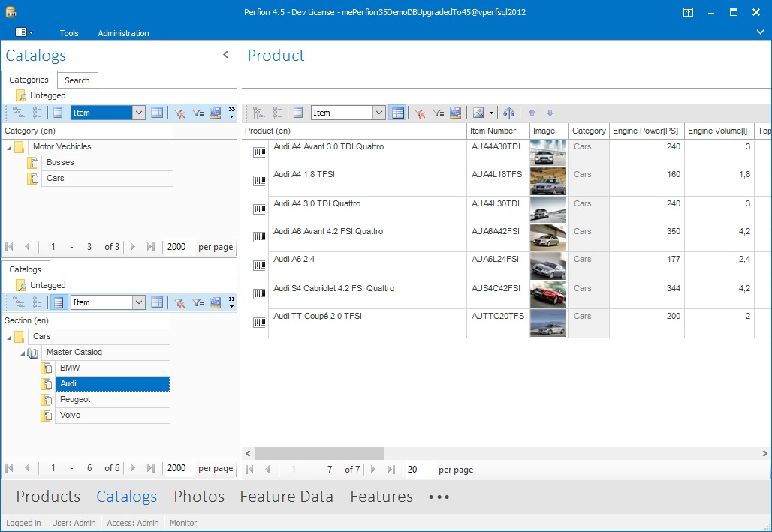This screenshot has height=532, width=772.
Task: Toggle grid view in Product toolbar
Action: pyautogui.click(x=397, y=113)
